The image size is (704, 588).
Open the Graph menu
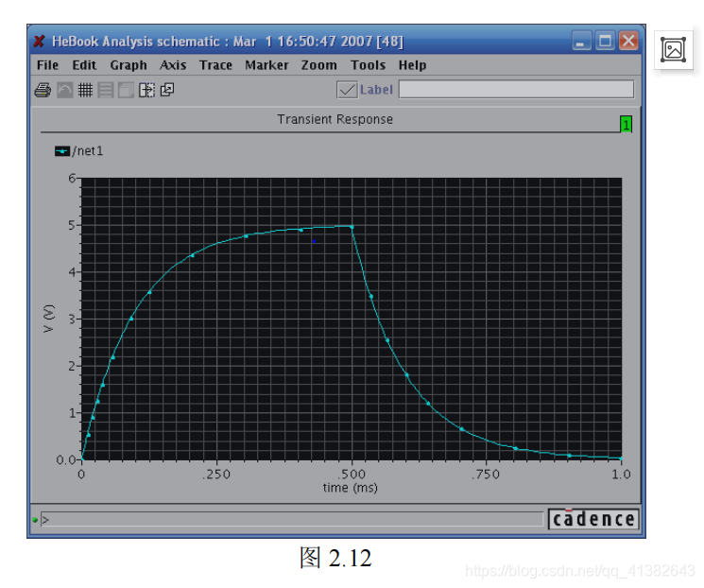(129, 65)
